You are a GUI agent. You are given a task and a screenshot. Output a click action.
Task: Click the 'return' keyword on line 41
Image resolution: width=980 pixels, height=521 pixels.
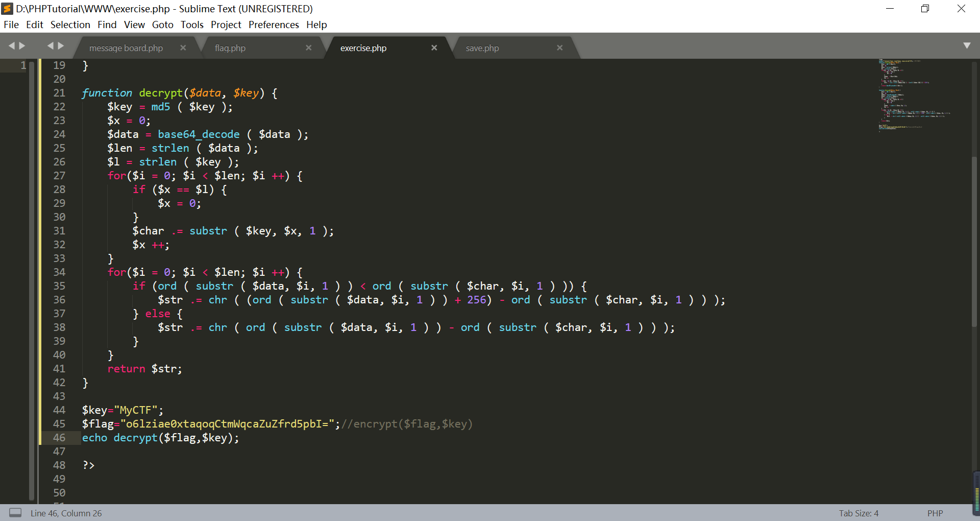click(126, 369)
